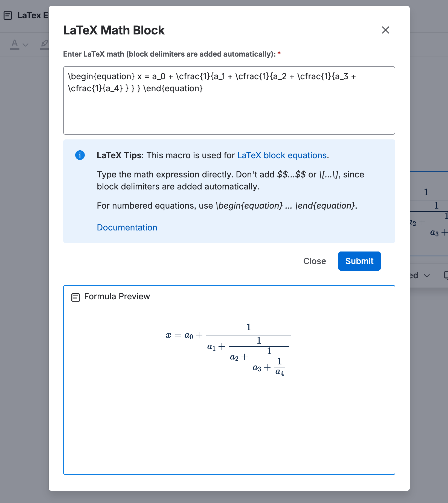Click the Close button in the dialog
Viewport: 448px width, 503px height.
click(x=315, y=261)
